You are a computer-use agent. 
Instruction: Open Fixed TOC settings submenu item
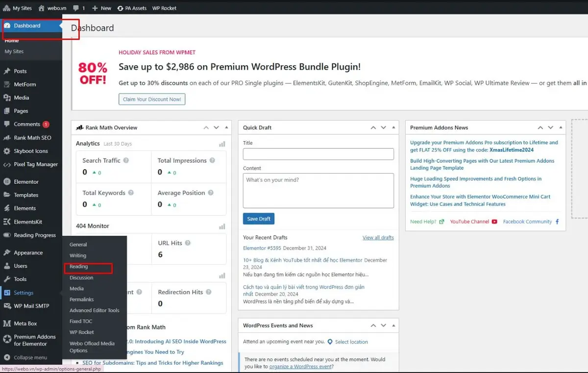click(81, 321)
